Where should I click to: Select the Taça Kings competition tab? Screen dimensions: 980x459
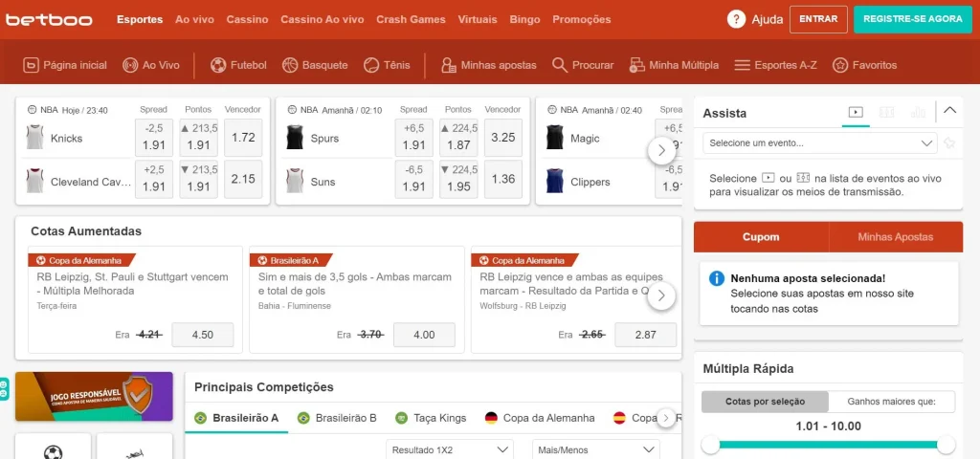(431, 418)
